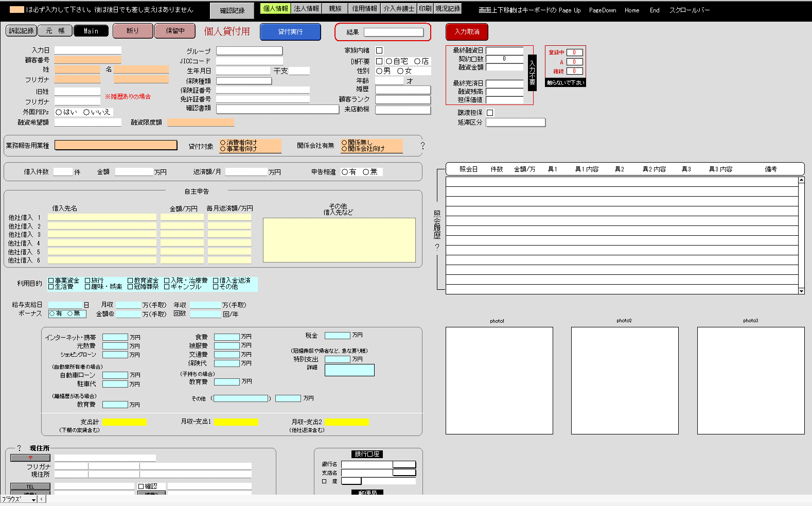Click the 顧客番号 input field

88,60
